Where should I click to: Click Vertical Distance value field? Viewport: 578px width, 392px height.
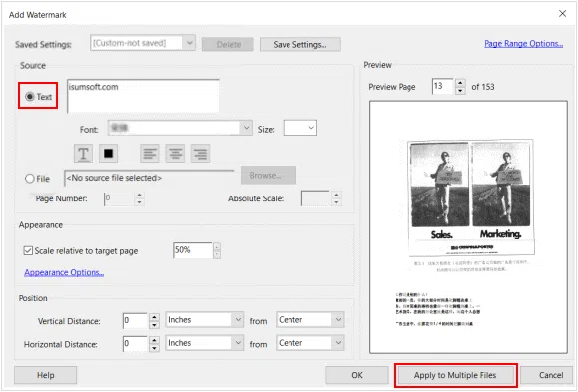(x=136, y=321)
